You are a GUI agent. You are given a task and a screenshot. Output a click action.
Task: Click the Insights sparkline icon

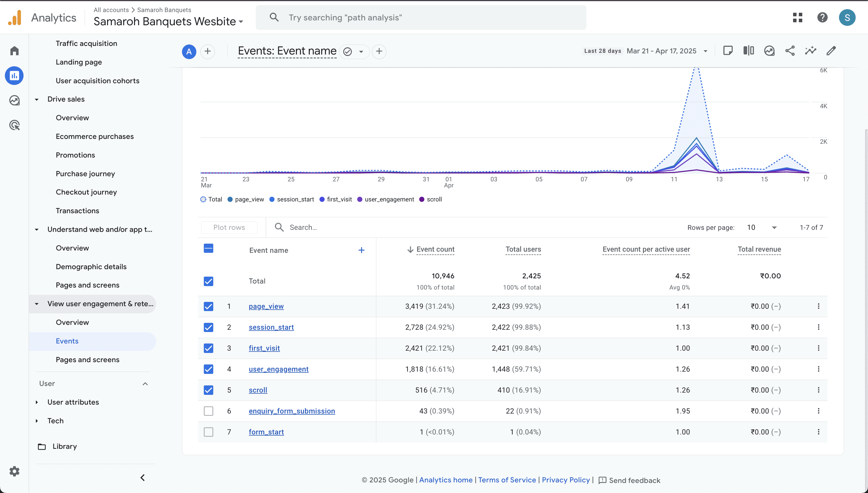(x=810, y=51)
